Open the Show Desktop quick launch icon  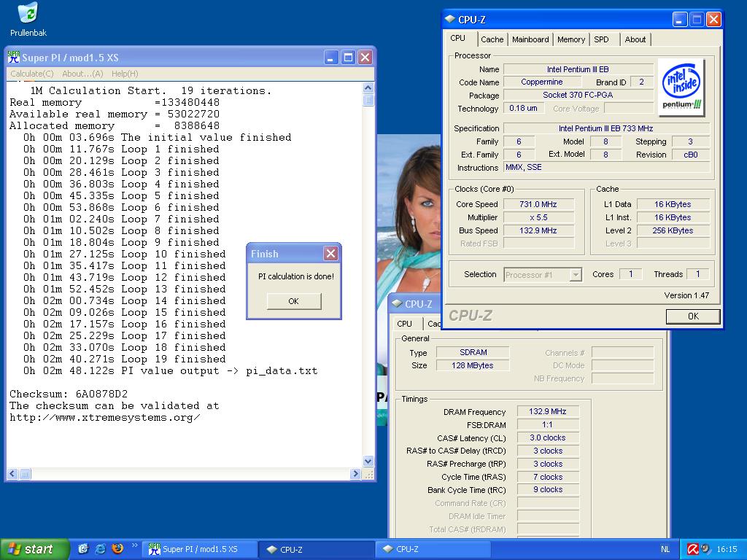pyautogui.click(x=83, y=548)
